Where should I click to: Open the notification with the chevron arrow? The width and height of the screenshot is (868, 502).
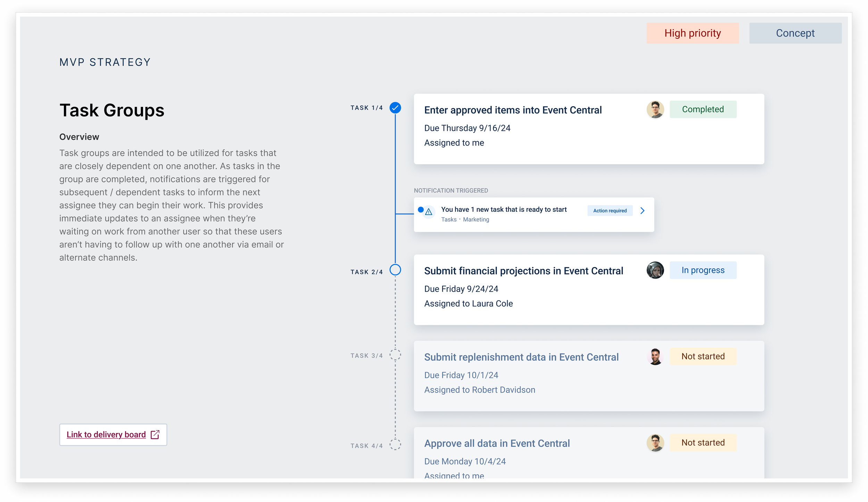click(x=642, y=211)
